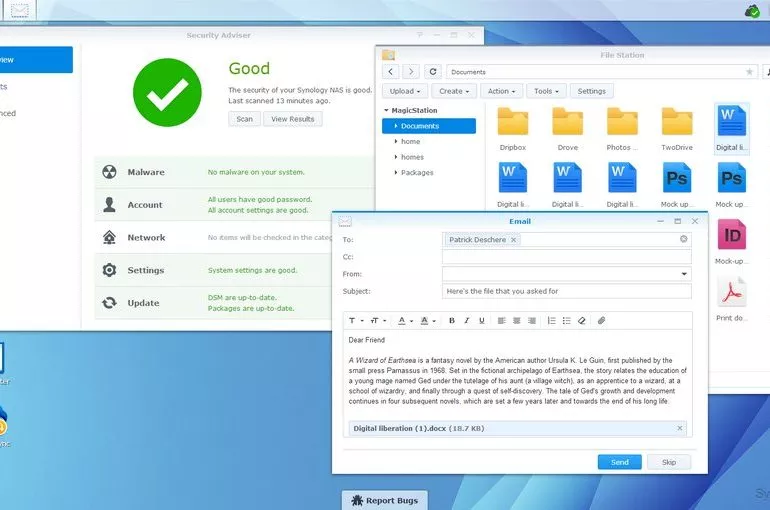Image resolution: width=770 pixels, height=510 pixels.
Task: Select the Malware category row
Action: point(235,172)
